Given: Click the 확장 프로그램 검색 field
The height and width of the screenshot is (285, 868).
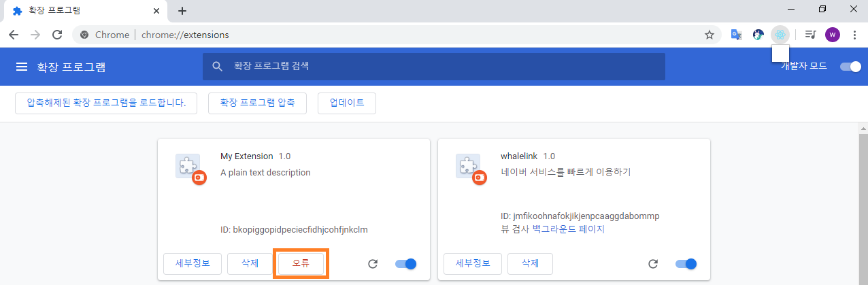Looking at the screenshot, I should coord(434,67).
